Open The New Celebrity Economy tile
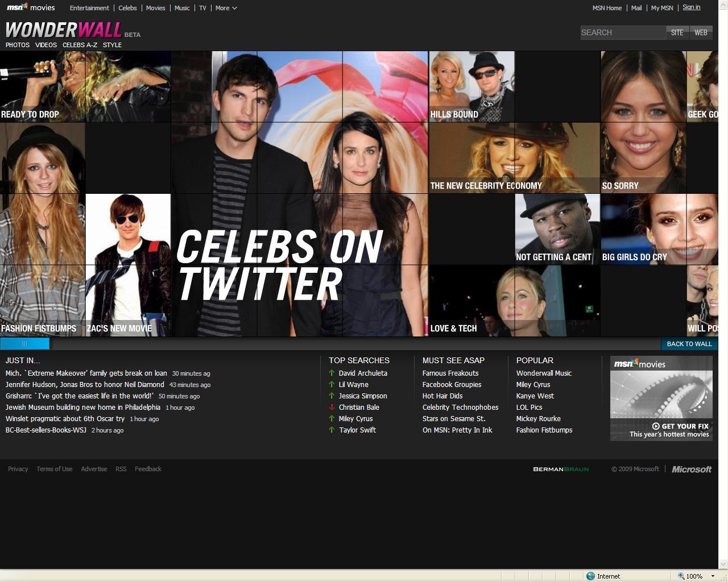Viewport: 728px width, 582px height. tap(515, 158)
